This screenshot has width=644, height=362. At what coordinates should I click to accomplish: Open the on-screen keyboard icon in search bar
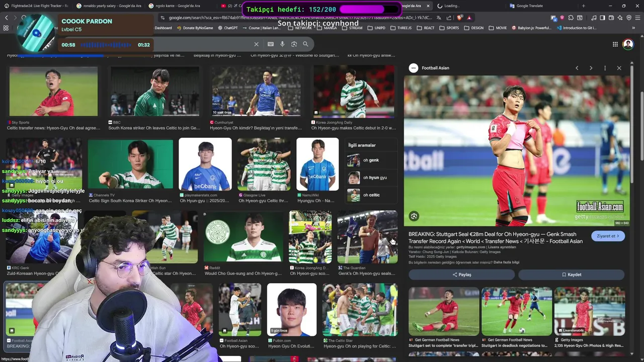[271, 44]
